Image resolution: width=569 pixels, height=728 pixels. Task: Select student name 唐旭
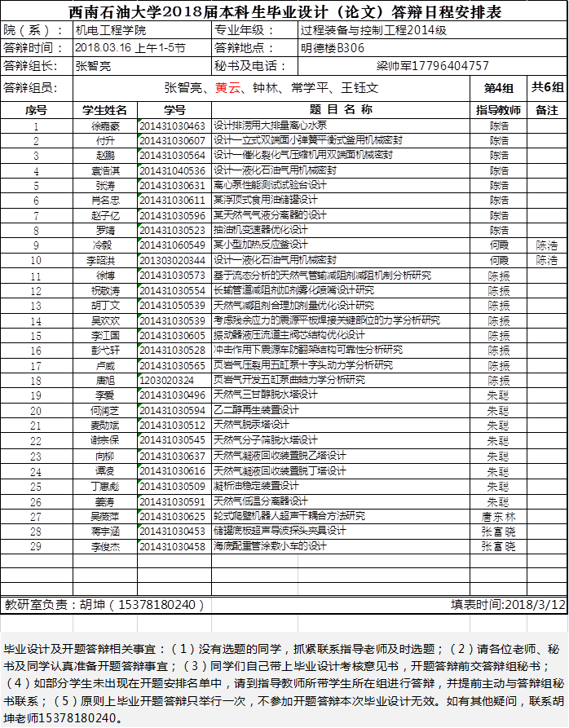pos(105,381)
